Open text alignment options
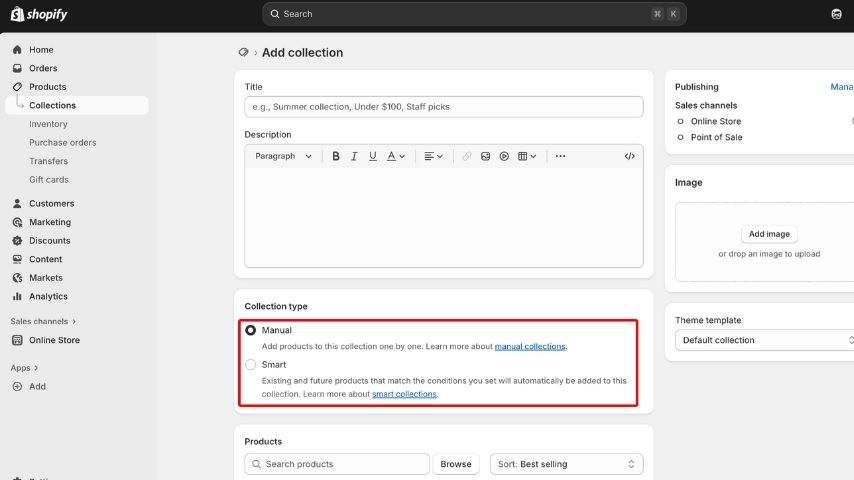Image resolution: width=854 pixels, height=480 pixels. [434, 156]
